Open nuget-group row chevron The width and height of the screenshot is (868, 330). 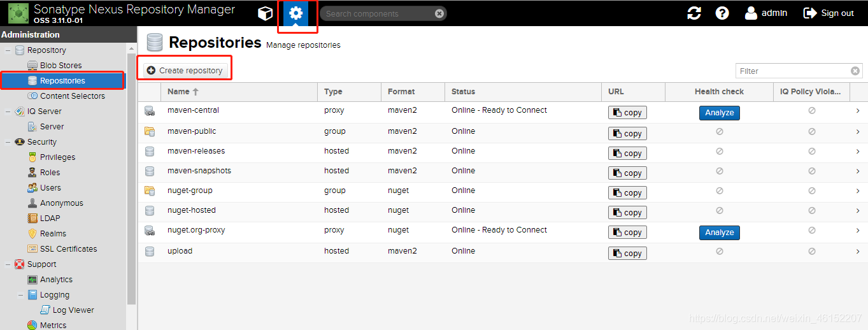pyautogui.click(x=858, y=191)
